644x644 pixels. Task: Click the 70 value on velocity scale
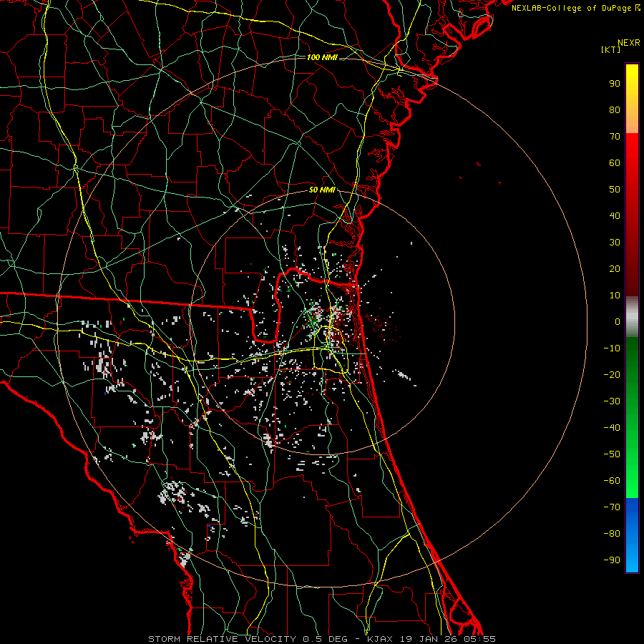click(x=615, y=137)
